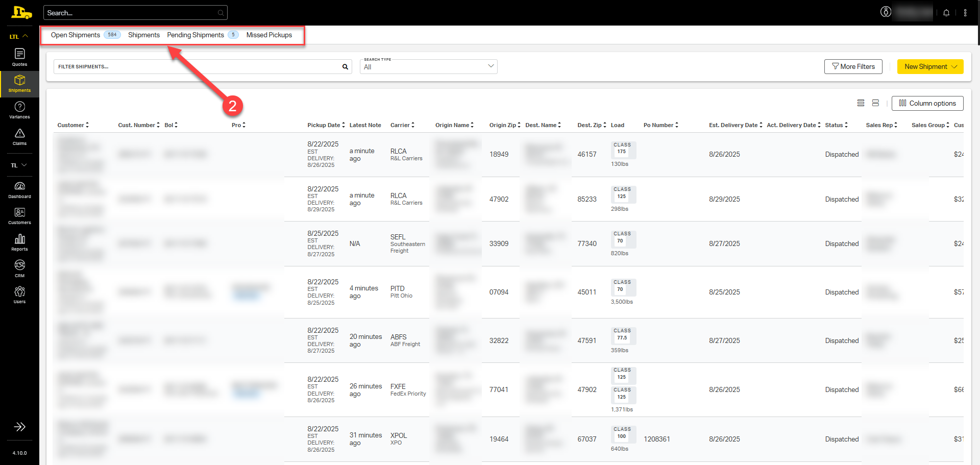The height and width of the screenshot is (465, 980).
Task: Sort by the Dest. Zip column
Action: (x=592, y=125)
